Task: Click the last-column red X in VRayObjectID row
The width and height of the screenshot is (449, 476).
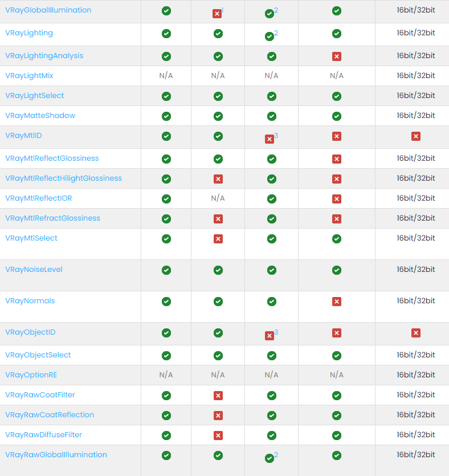Action: tap(416, 333)
